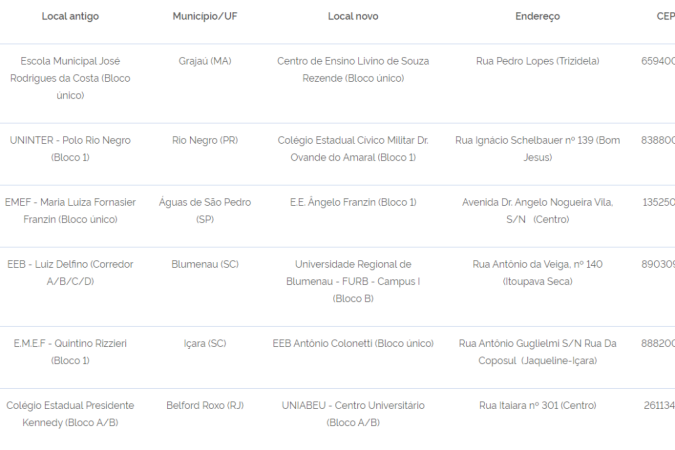Click the Rio Negro (PR) cell

[x=205, y=140]
